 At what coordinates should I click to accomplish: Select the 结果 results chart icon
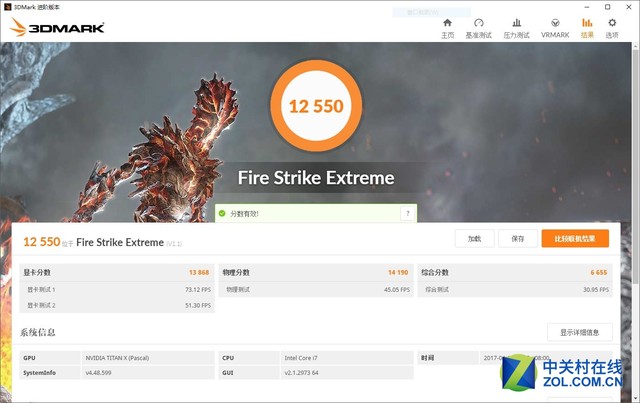click(x=587, y=23)
